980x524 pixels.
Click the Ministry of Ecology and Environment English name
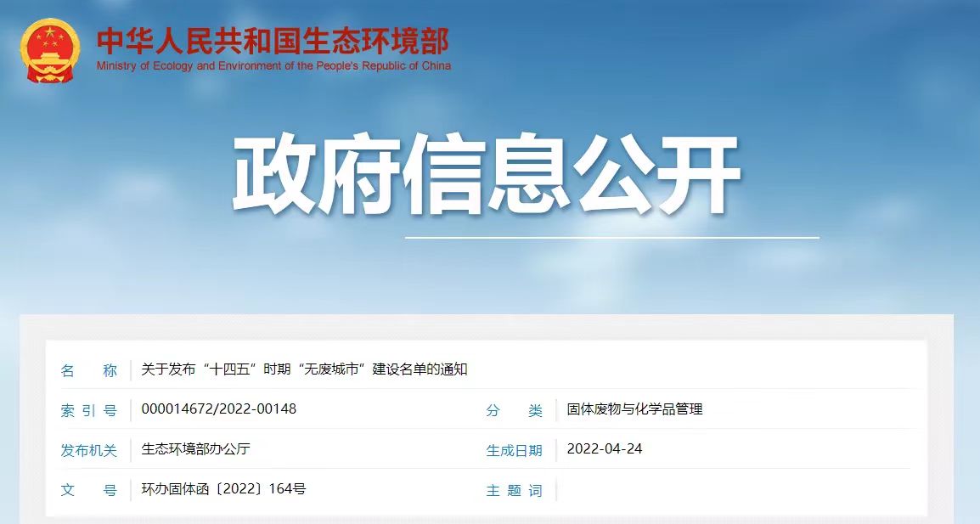[x=273, y=66]
